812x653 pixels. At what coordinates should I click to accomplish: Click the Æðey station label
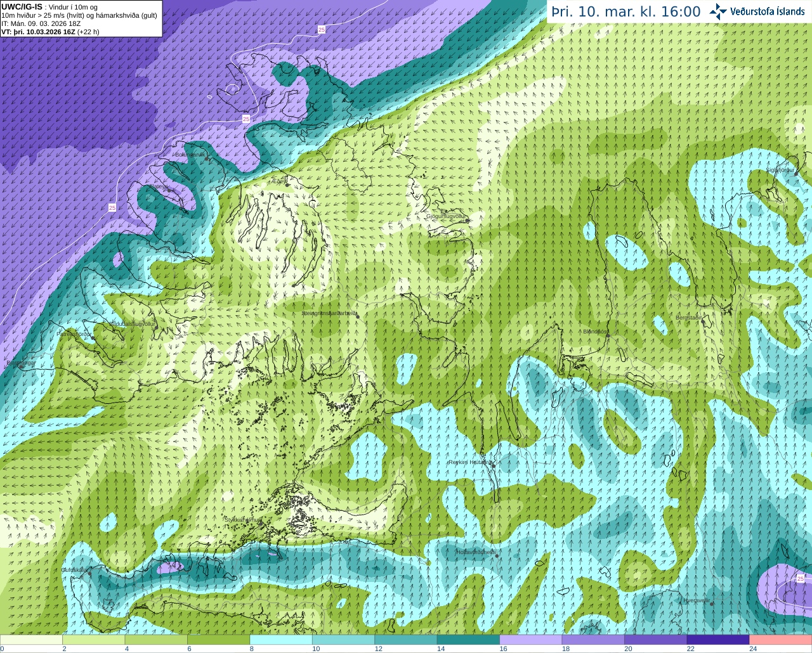[x=278, y=181]
